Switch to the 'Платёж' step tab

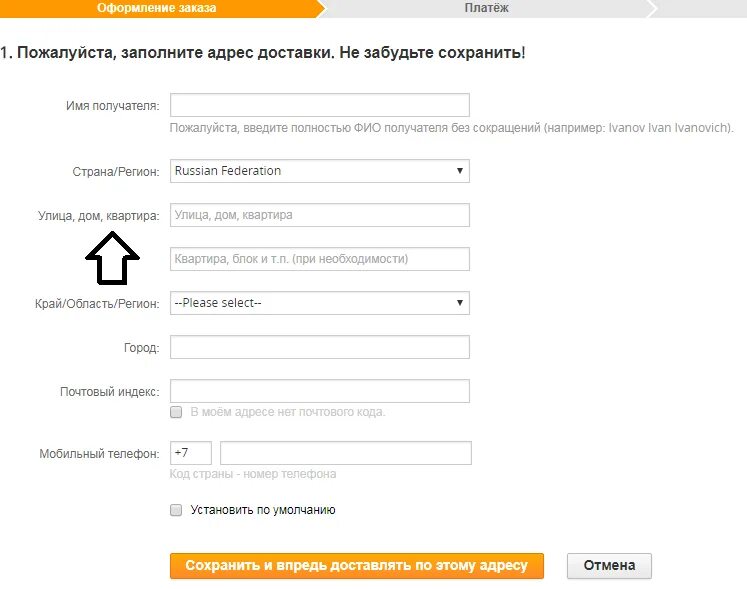point(487,8)
